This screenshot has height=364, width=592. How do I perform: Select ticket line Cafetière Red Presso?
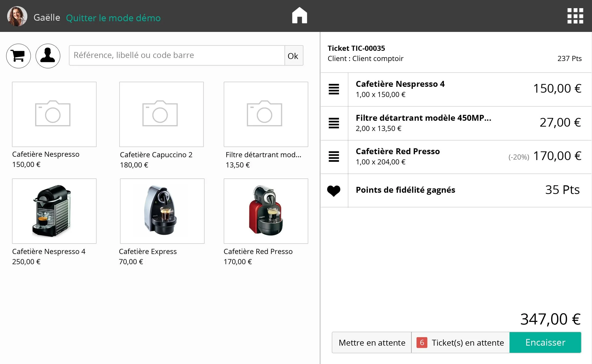click(456, 157)
